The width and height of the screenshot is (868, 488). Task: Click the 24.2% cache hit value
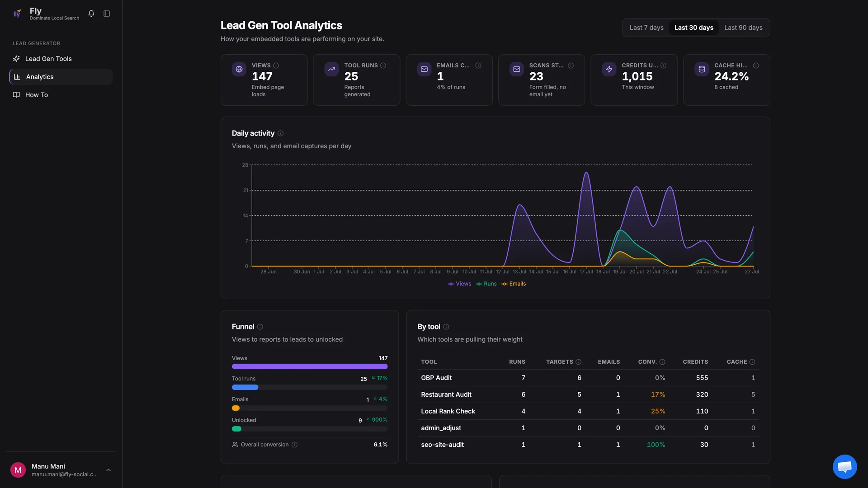731,76
